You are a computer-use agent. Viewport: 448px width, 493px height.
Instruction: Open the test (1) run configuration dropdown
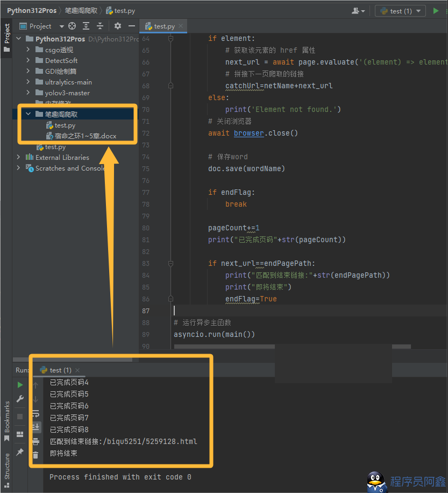tap(400, 11)
